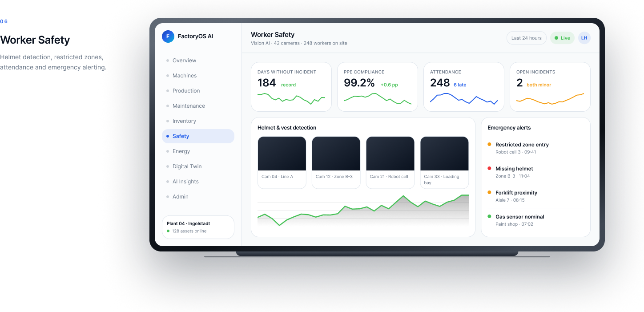Open the Restricted zone entry alert
644x312 pixels.
[535, 148]
